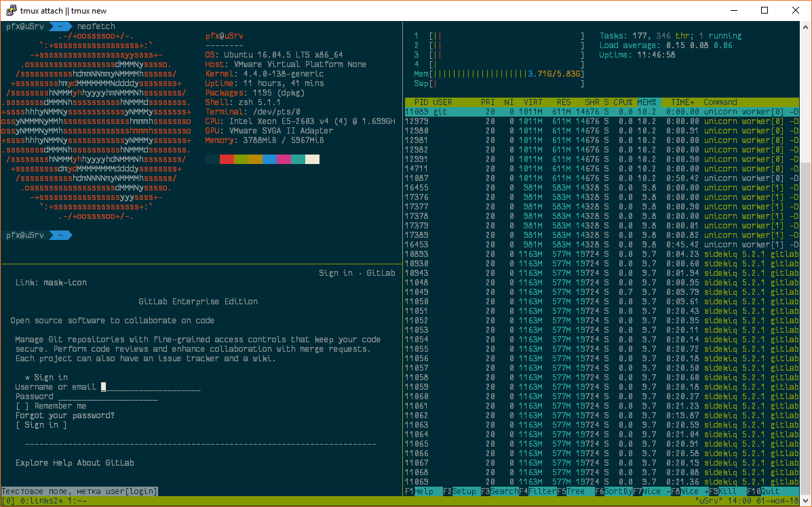
Task: Select process row with PID 11087
Action: tap(602, 178)
